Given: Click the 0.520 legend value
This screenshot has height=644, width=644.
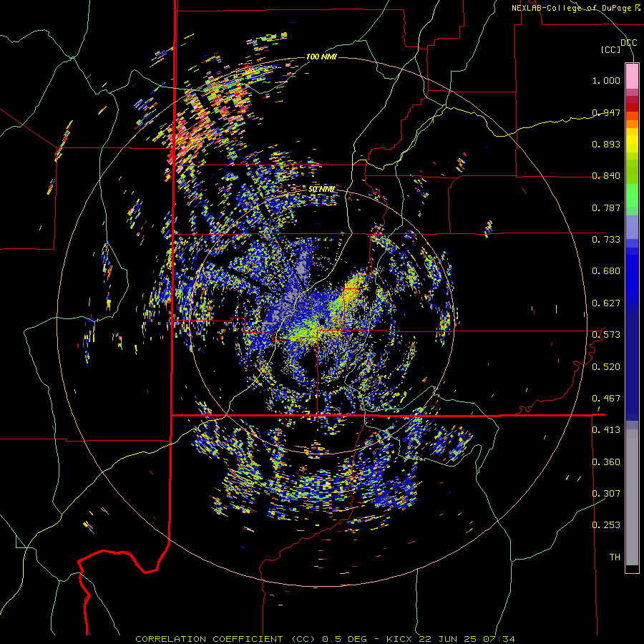Looking at the screenshot, I should (606, 366).
